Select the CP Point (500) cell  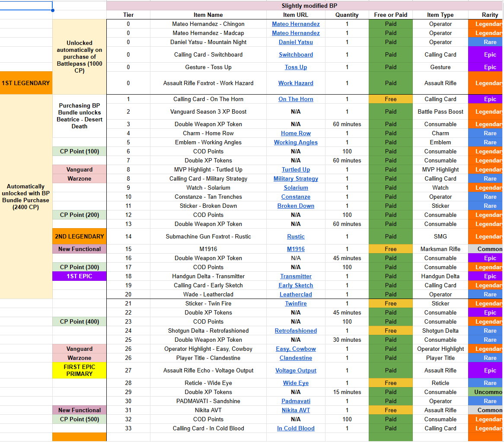tap(80, 419)
